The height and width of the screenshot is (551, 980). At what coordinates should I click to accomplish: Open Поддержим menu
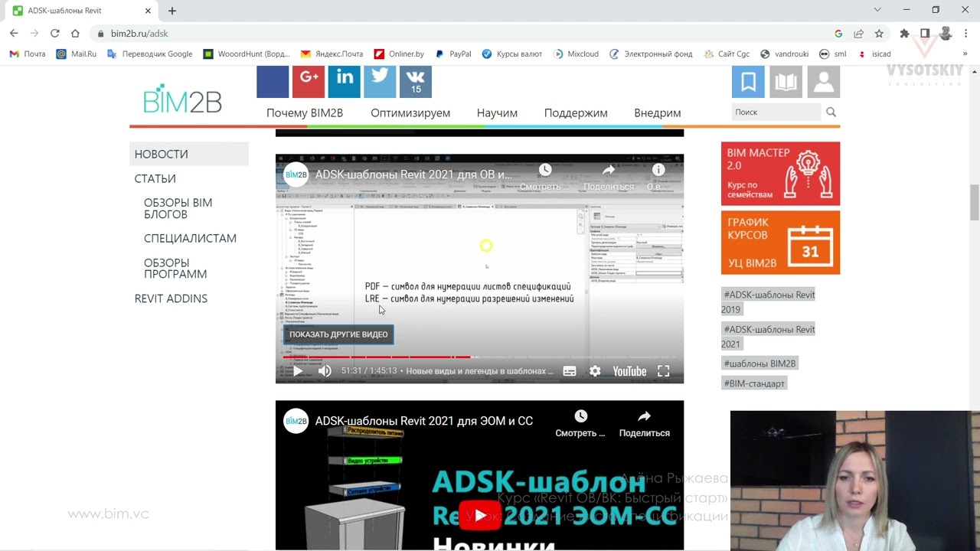coord(576,112)
